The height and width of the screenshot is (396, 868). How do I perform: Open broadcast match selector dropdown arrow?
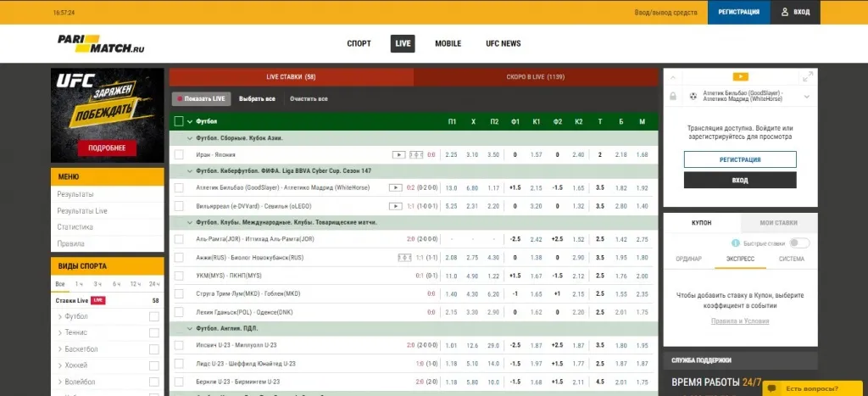click(x=807, y=97)
